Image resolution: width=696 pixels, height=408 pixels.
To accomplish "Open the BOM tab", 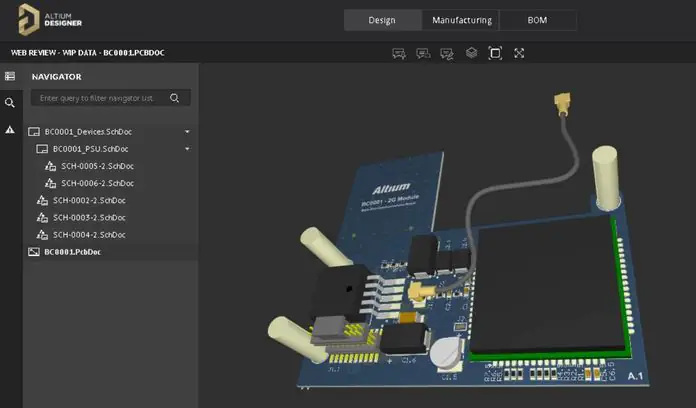I will coord(537,20).
